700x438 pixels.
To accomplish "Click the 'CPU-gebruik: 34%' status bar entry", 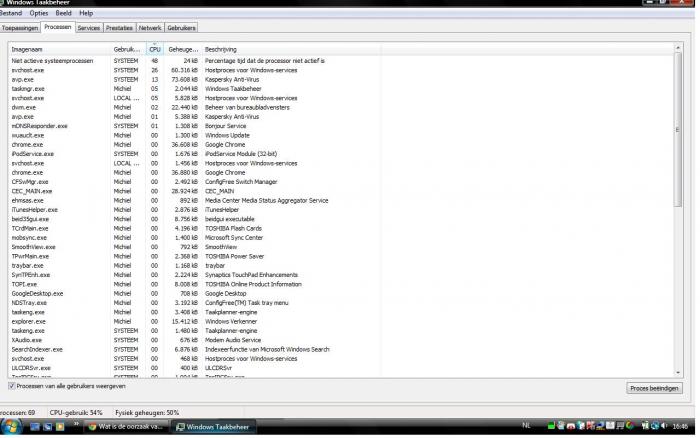I will point(76,413).
